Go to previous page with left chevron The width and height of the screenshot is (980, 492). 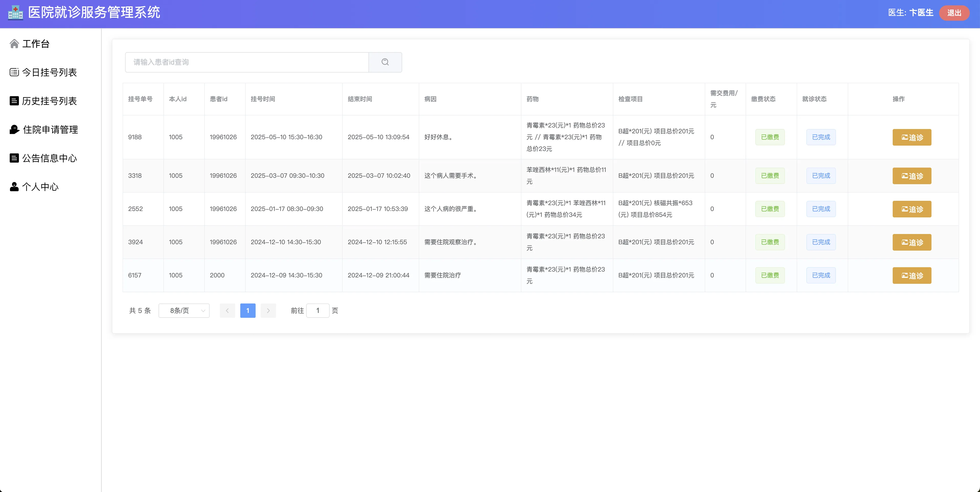pos(227,310)
